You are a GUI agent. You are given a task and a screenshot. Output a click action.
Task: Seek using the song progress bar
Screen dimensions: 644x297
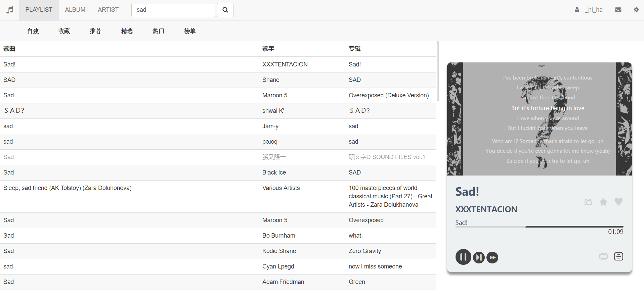pyautogui.click(x=539, y=227)
